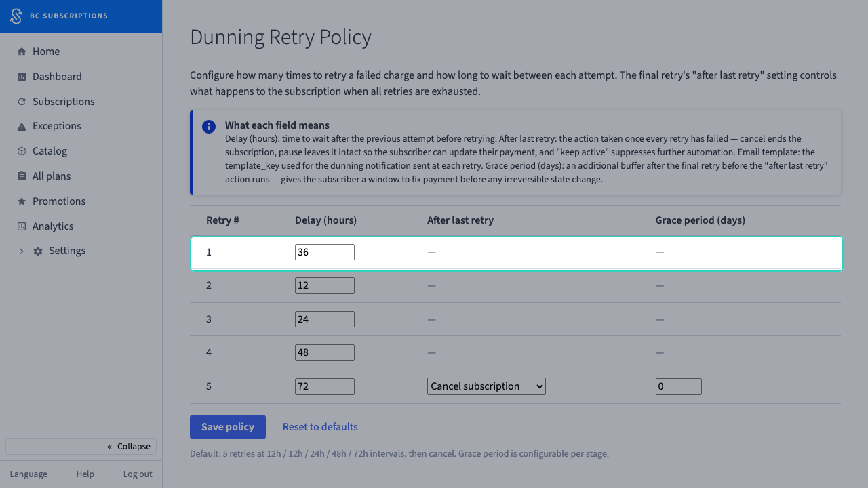Click the grace period days field
The height and width of the screenshot is (488, 868).
click(x=679, y=386)
